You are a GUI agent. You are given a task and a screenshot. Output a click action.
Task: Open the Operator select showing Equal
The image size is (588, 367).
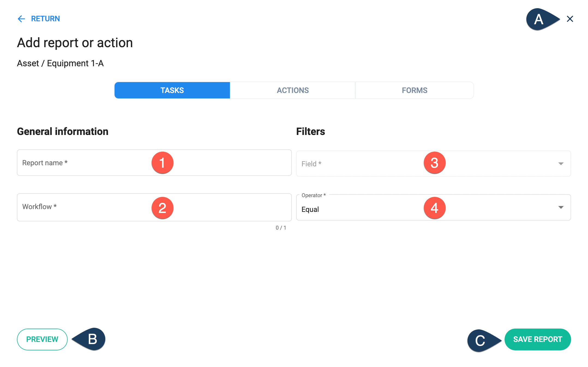(x=434, y=207)
